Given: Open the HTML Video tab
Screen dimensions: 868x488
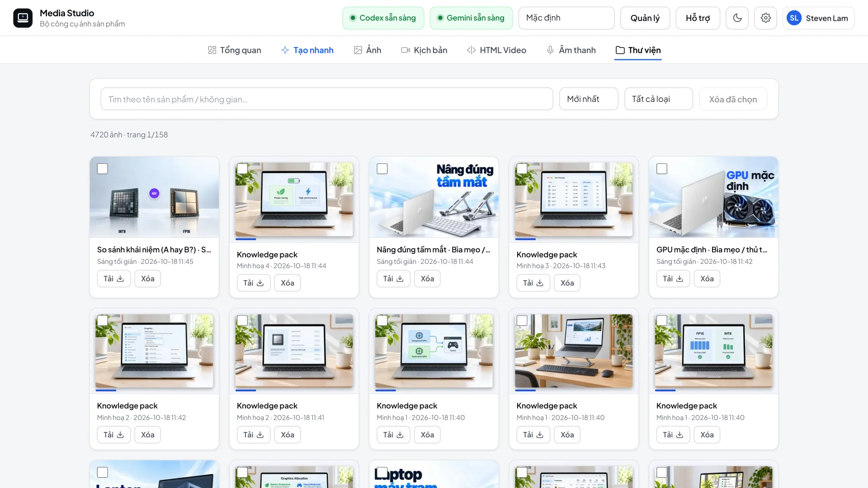Looking at the screenshot, I should coord(496,50).
